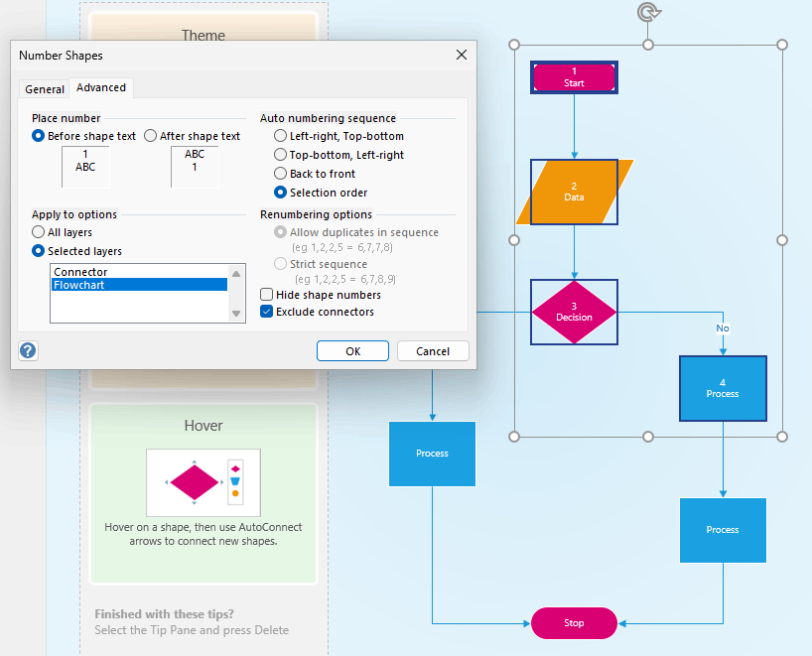Click the bottom-left selection handle
This screenshot has width=812, height=656.
coord(514,437)
